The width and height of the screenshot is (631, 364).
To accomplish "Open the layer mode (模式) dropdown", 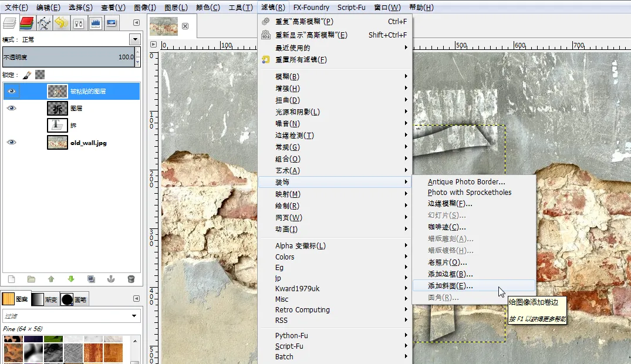I will click(x=135, y=39).
